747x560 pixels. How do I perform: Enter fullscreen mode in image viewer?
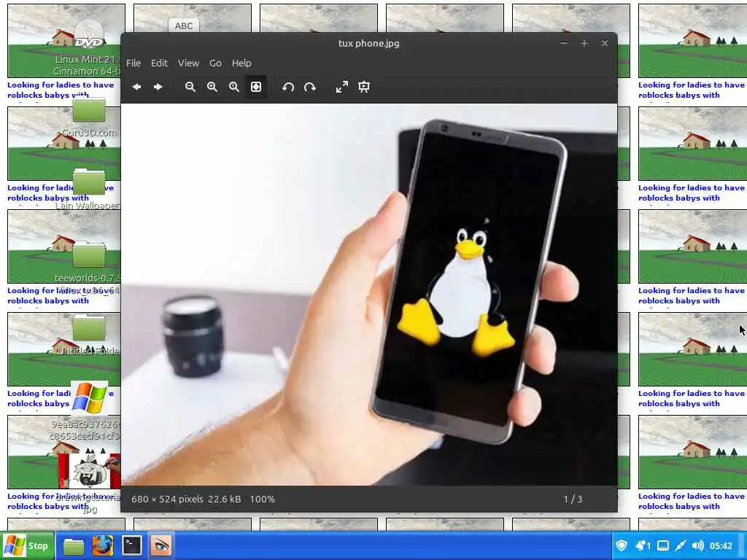tap(342, 87)
